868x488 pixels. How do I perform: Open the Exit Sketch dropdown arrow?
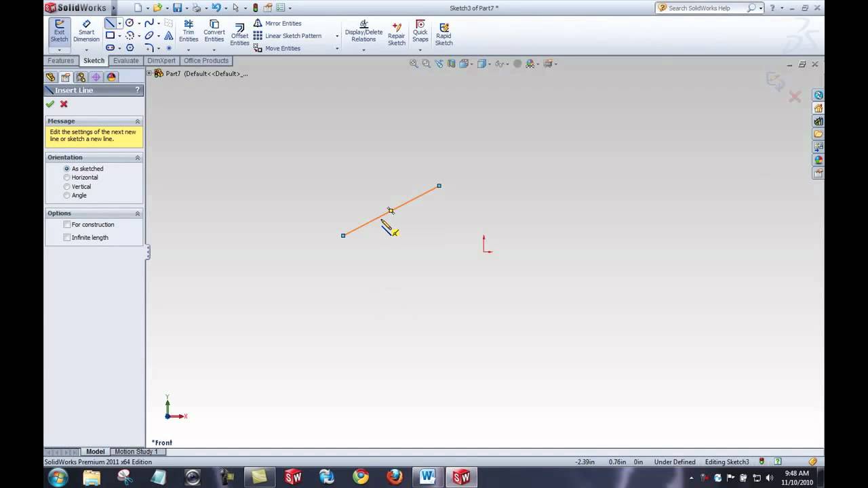(x=59, y=49)
